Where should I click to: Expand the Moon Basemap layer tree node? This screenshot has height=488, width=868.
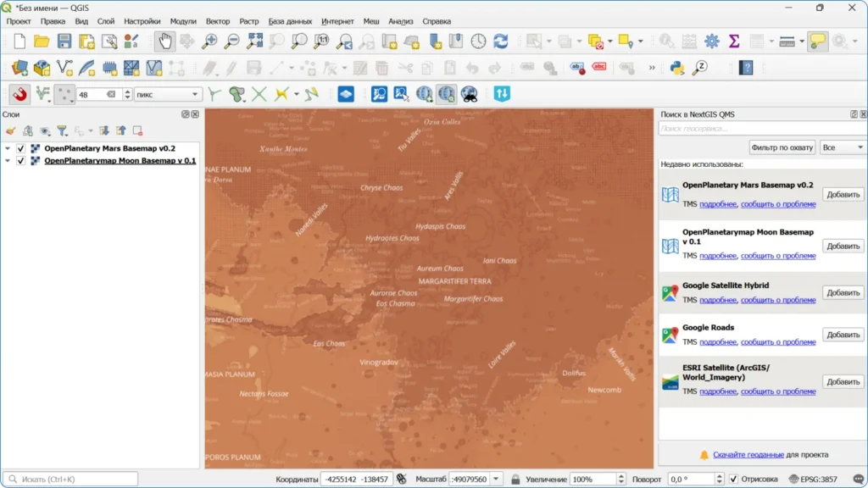coord(8,160)
